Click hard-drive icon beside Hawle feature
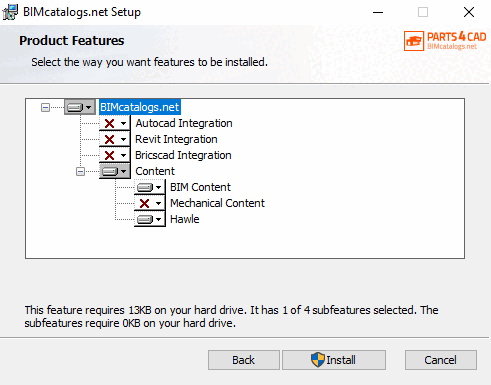This screenshot has width=491, height=385. [145, 219]
